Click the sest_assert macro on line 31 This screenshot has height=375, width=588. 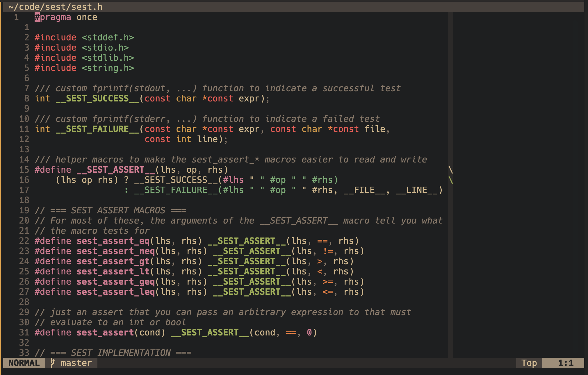click(105, 332)
